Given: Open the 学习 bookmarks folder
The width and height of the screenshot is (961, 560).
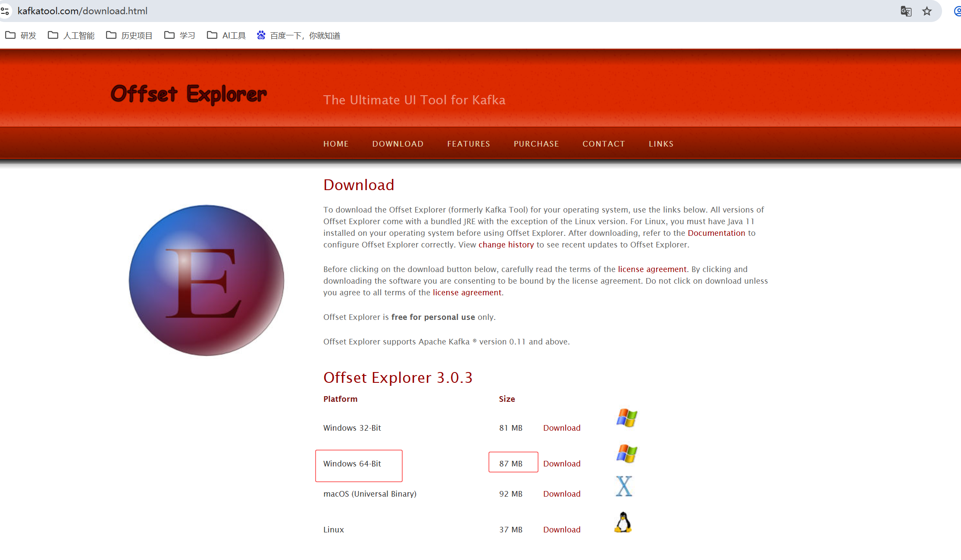Looking at the screenshot, I should point(180,35).
